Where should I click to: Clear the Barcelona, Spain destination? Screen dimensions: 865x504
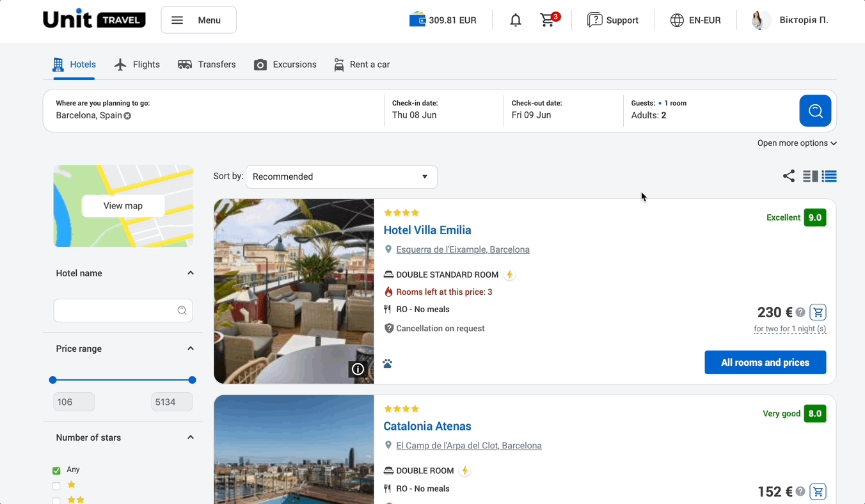click(127, 116)
